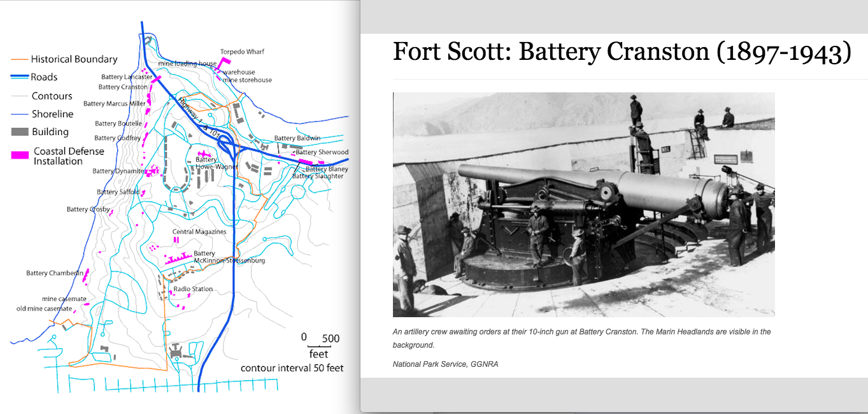
Task: Click the orange line swatch beside Historical Boundary
Action: [20, 59]
